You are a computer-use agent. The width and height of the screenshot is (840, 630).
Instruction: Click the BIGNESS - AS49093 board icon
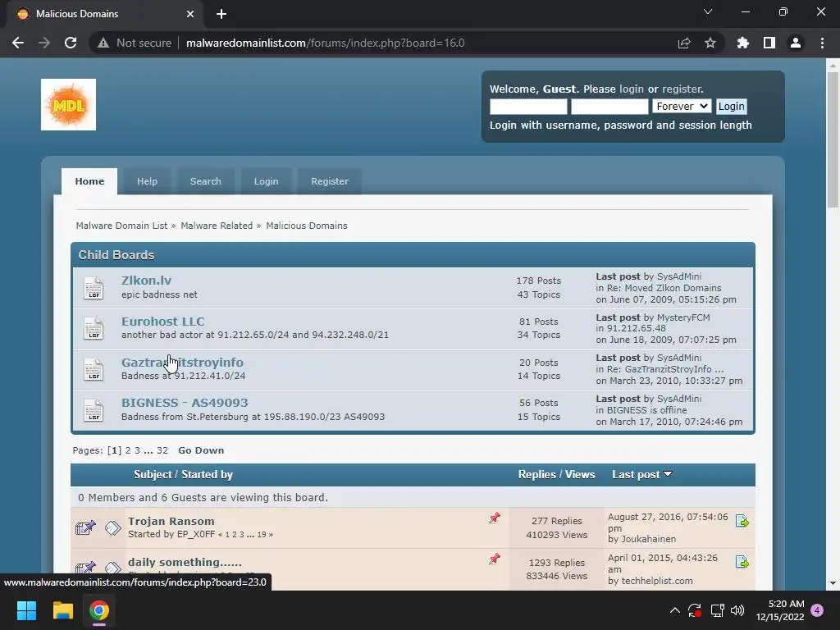[94, 410]
